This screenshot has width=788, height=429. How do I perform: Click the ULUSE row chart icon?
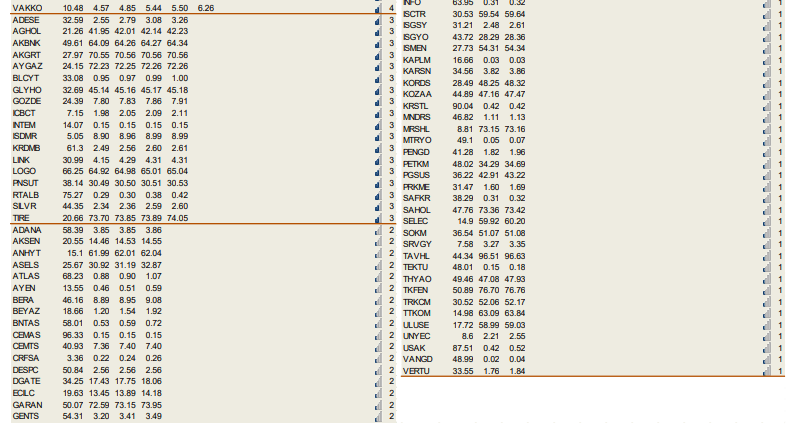[766, 326]
